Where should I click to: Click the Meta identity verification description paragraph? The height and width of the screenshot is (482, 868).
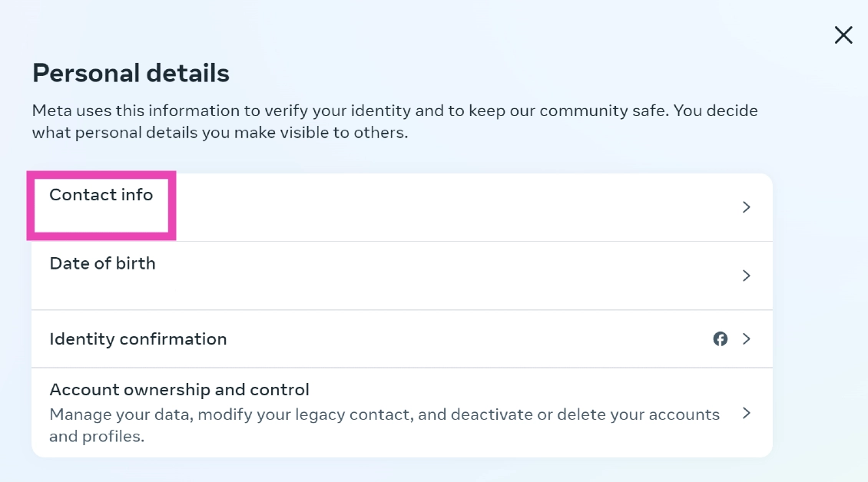[395, 111]
